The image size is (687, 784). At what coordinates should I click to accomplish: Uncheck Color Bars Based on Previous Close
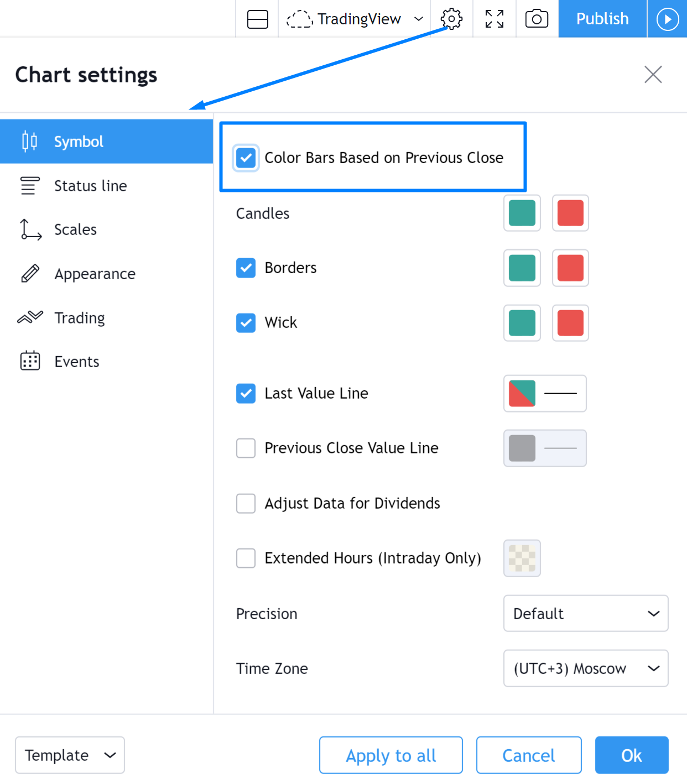click(x=246, y=158)
